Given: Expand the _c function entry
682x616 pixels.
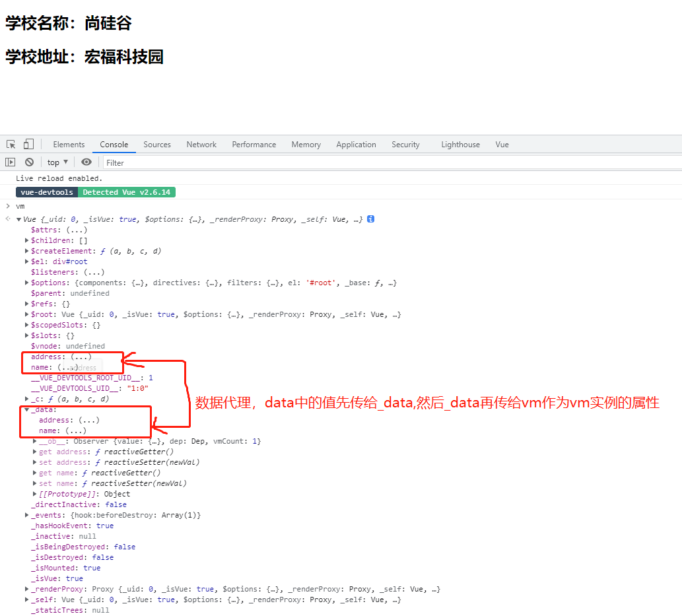Looking at the screenshot, I should click(26, 399).
